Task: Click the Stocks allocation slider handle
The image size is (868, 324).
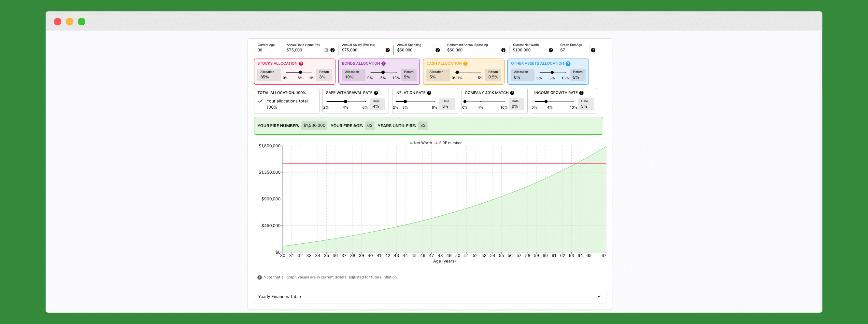Action: 300,72
